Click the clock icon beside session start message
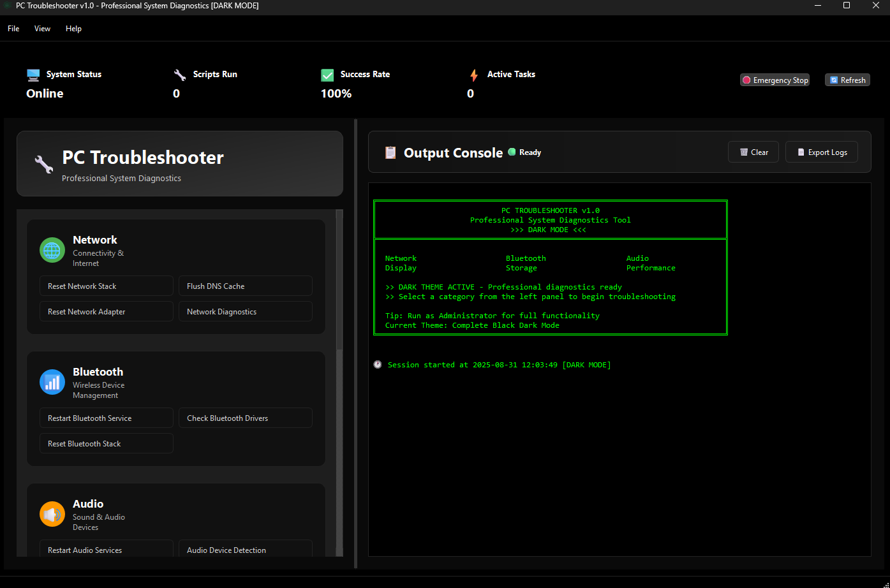Image resolution: width=890 pixels, height=588 pixels. [378, 364]
